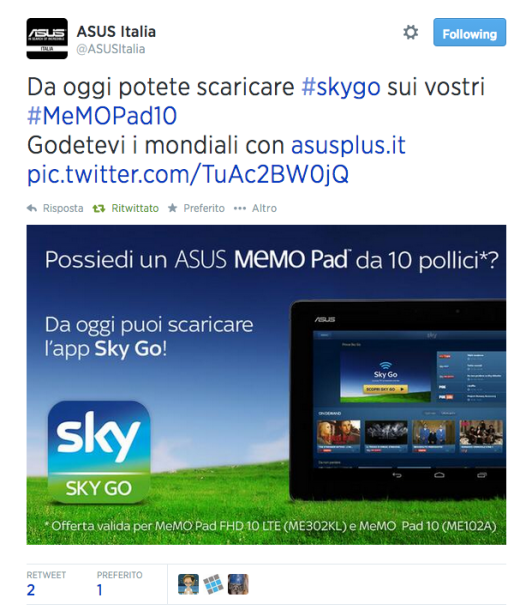Toggle the Ritwittato retweet icon
520x610 pixels.
[x=99, y=209]
